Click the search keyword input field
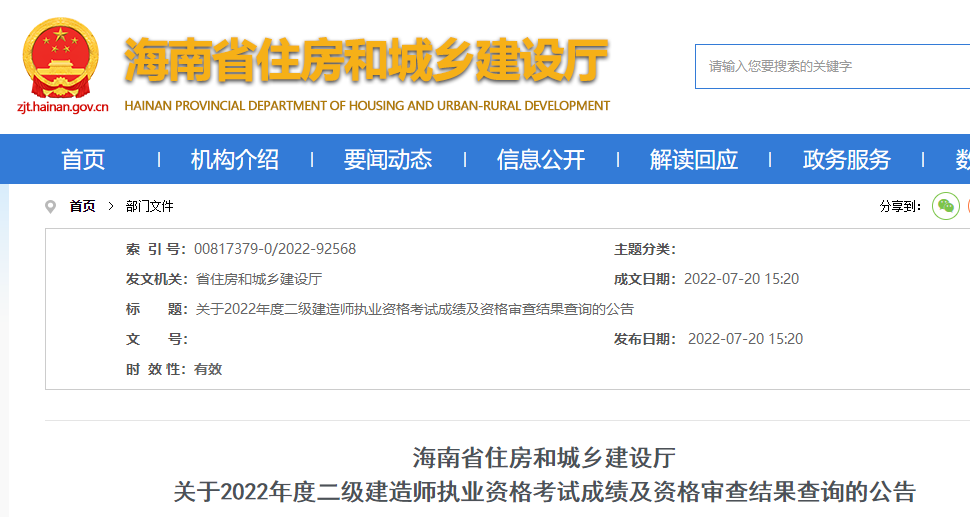The width and height of the screenshot is (970, 517). click(x=830, y=66)
